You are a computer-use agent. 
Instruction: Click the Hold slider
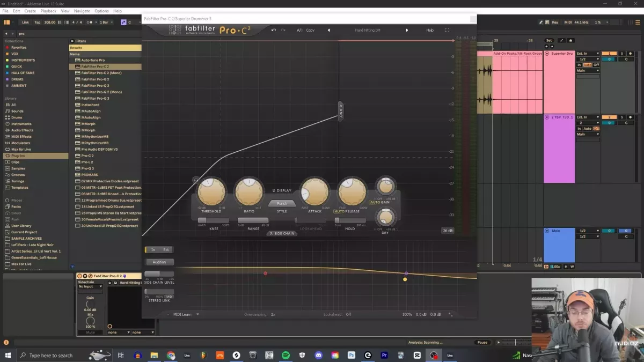(x=350, y=220)
